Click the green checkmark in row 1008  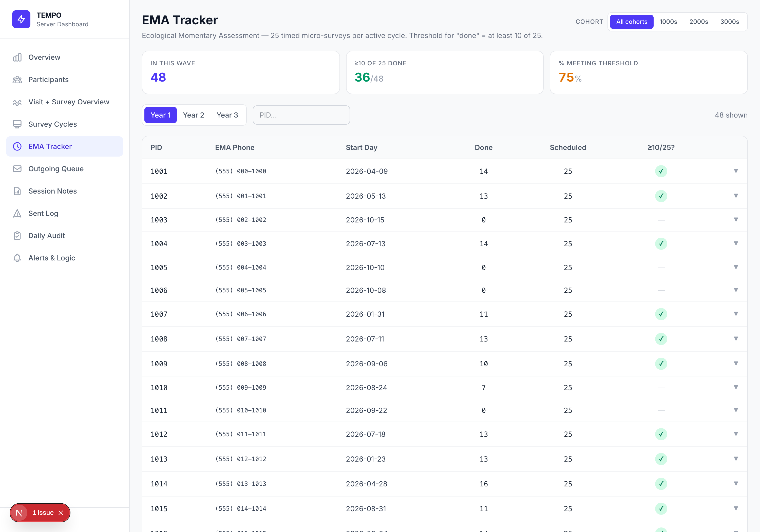coord(661,339)
